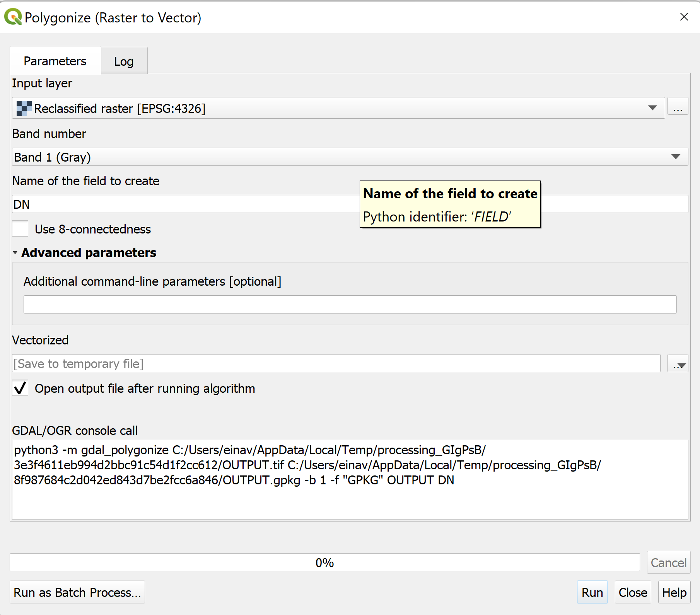Click the 0% progress bar
The height and width of the screenshot is (615, 700).
pyautogui.click(x=324, y=562)
